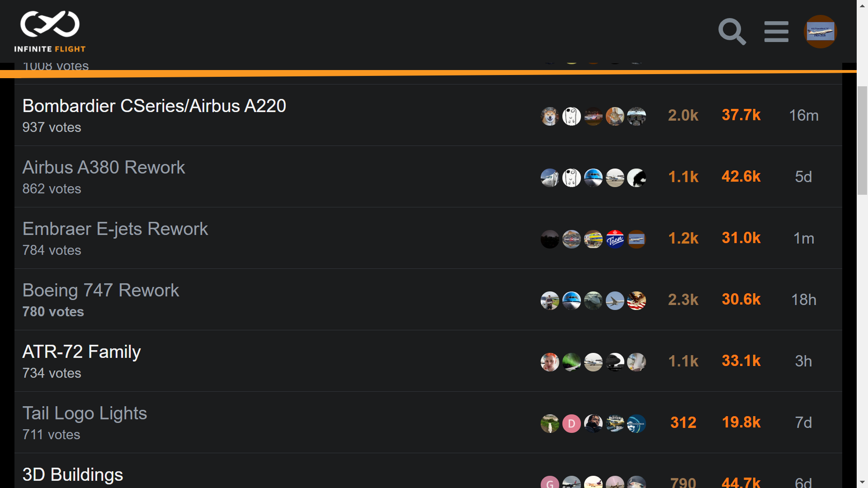
Task: Click the Toon avatar on the Embraer topic
Action: pos(615,239)
